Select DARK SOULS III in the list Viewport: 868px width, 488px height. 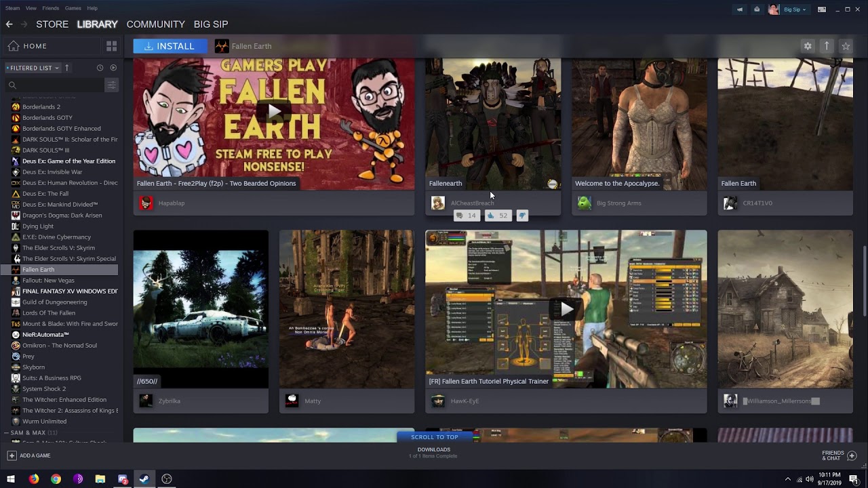[x=45, y=150]
